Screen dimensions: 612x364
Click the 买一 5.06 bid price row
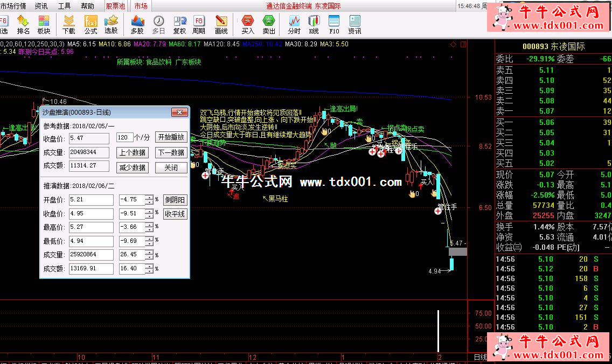pyautogui.click(x=553, y=123)
